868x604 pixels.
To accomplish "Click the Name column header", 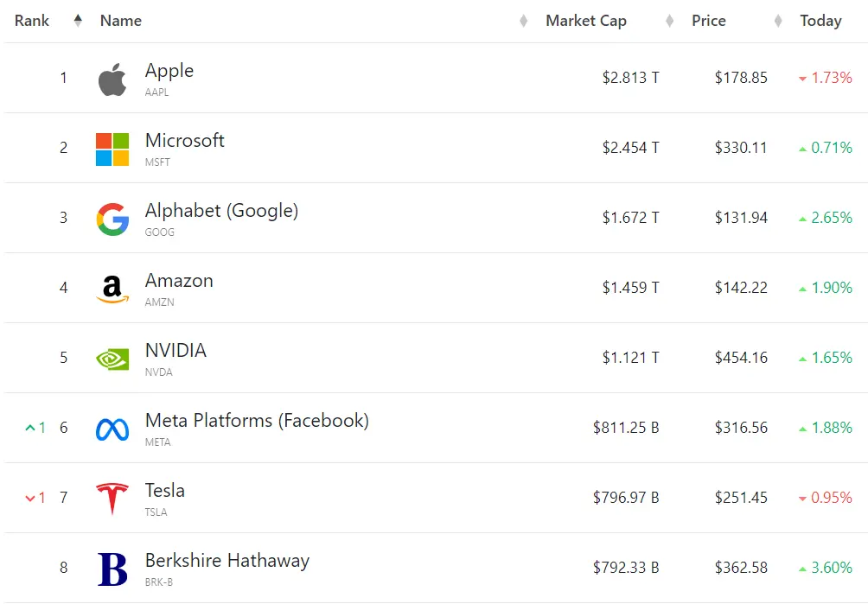I will [x=121, y=21].
